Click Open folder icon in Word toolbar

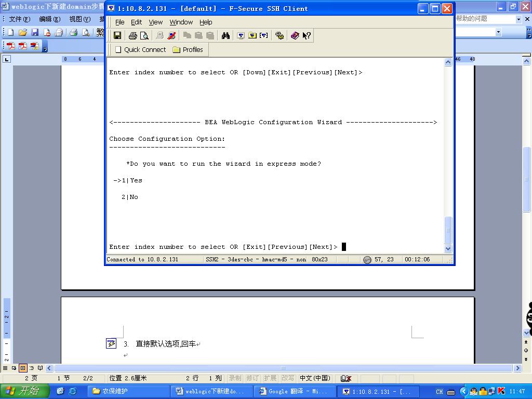(23, 32)
